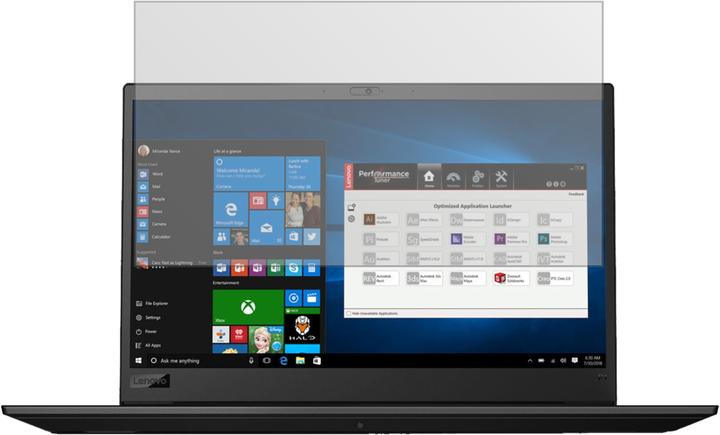Expand the hidden system tray icons chevron
The width and height of the screenshot is (720, 435).
530,361
